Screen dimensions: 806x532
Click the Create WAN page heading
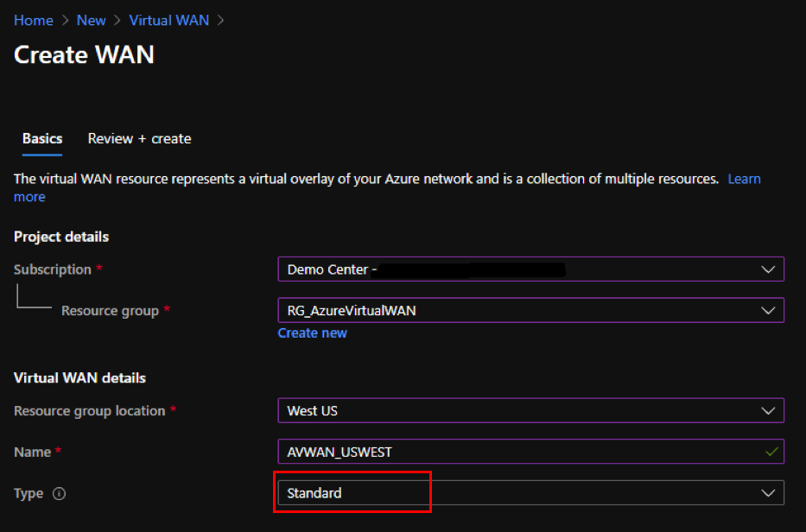click(85, 54)
